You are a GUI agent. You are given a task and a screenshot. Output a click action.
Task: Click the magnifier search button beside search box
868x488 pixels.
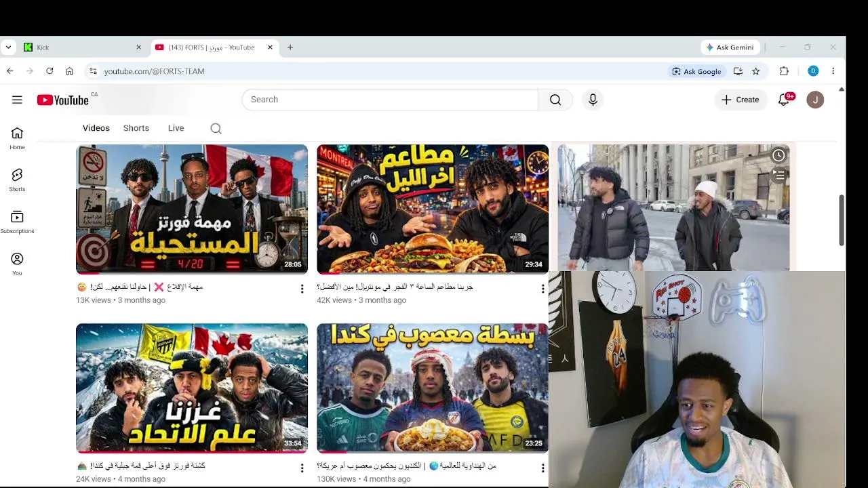(555, 100)
